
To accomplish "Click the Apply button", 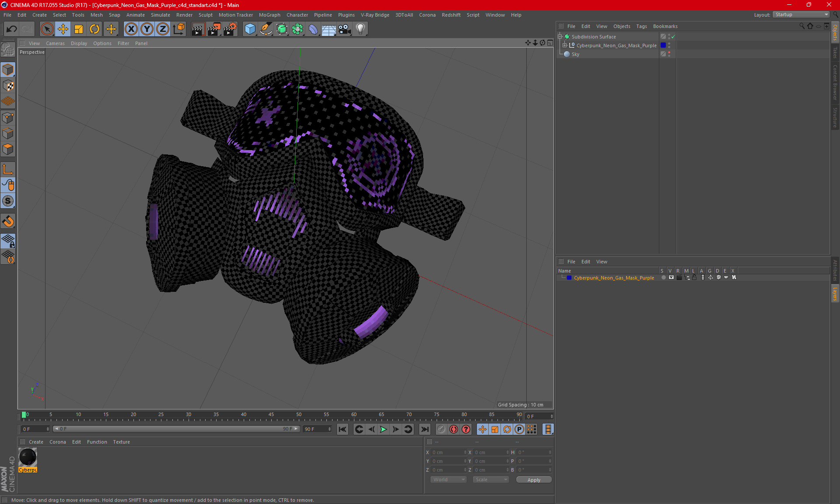I will coord(534,480).
